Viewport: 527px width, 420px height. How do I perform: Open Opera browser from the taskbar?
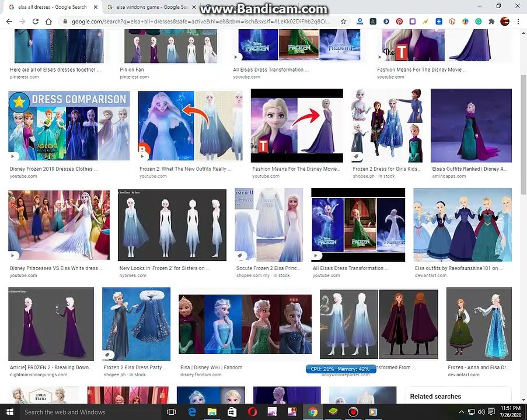(x=252, y=412)
